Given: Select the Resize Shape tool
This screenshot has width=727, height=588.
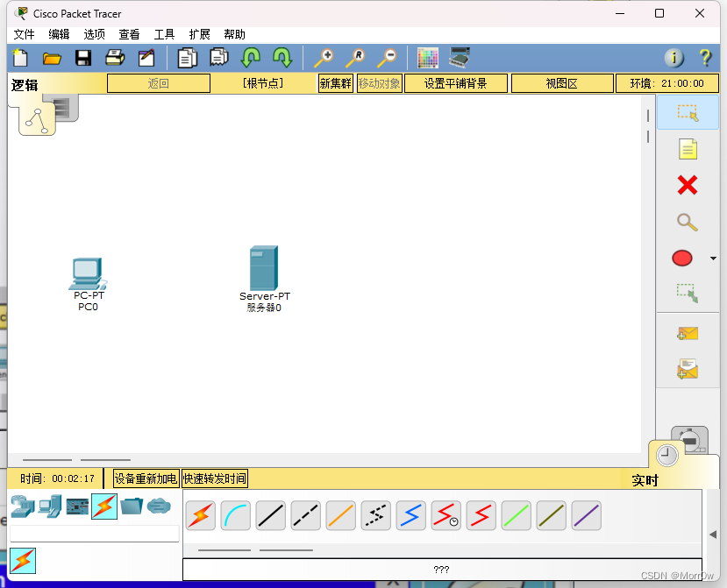Looking at the screenshot, I should (x=688, y=294).
